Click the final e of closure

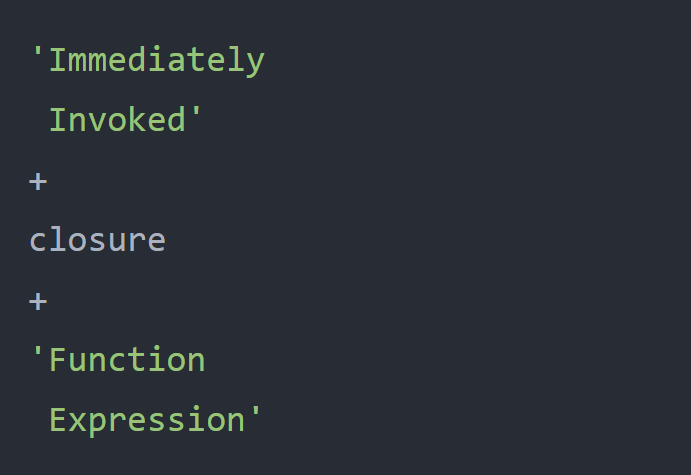click(x=156, y=242)
